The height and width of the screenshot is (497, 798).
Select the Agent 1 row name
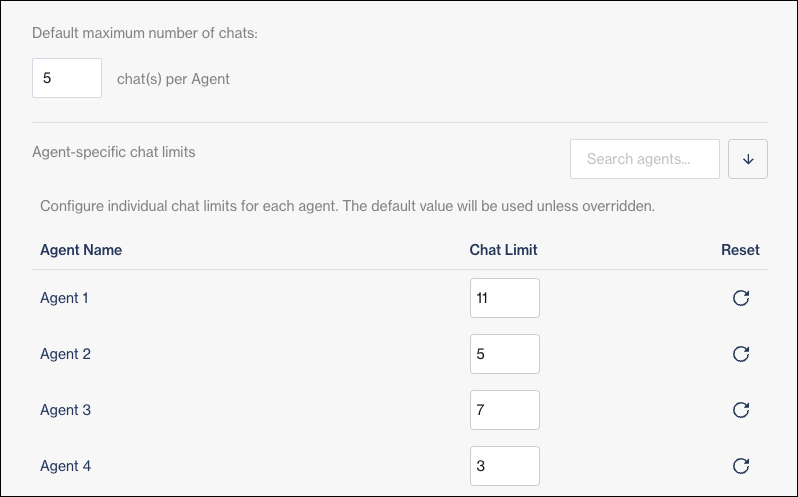coord(66,298)
